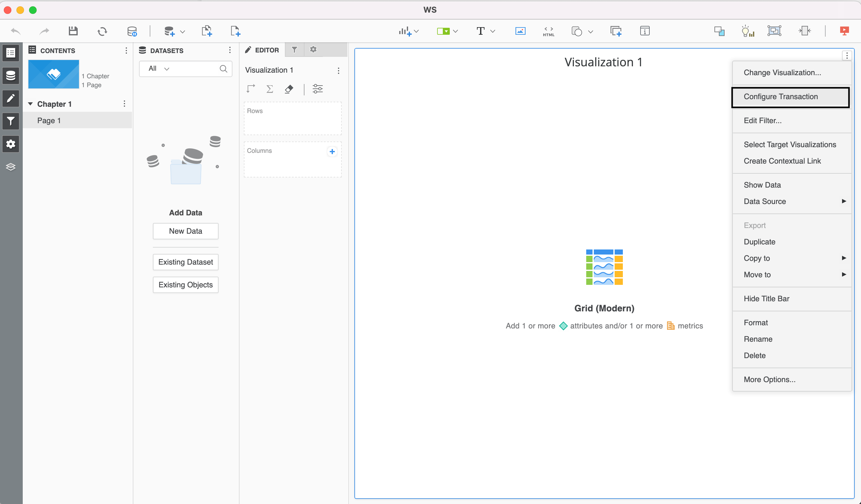Viewport: 861px width, 504px height.
Task: Click the green Filter selector icon
Action: pos(443,31)
